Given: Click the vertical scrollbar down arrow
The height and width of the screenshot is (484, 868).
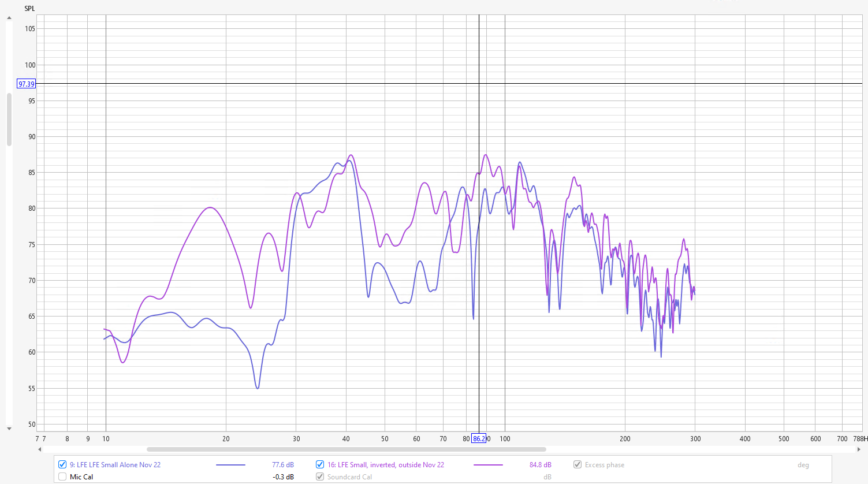Looking at the screenshot, I should click(9, 429).
